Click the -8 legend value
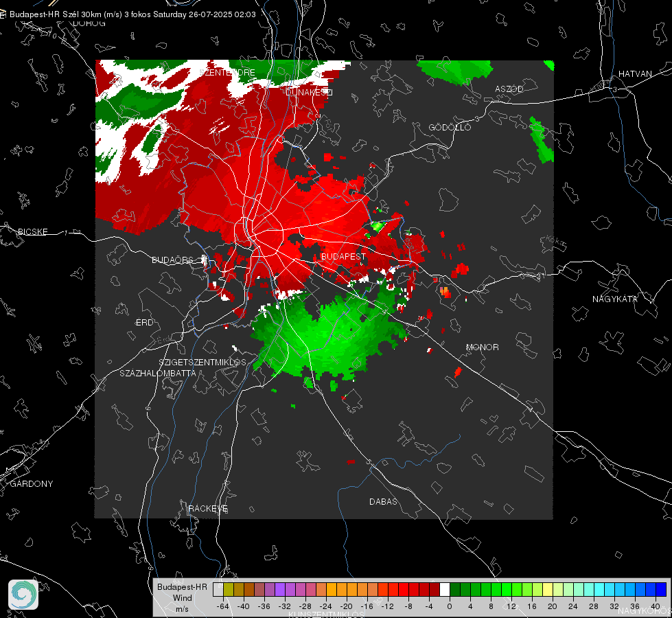 (x=408, y=606)
